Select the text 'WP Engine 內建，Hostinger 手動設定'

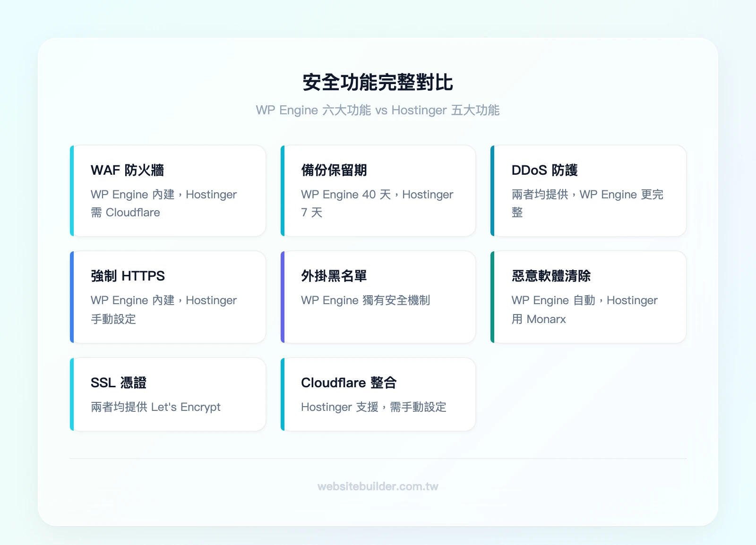(x=163, y=310)
